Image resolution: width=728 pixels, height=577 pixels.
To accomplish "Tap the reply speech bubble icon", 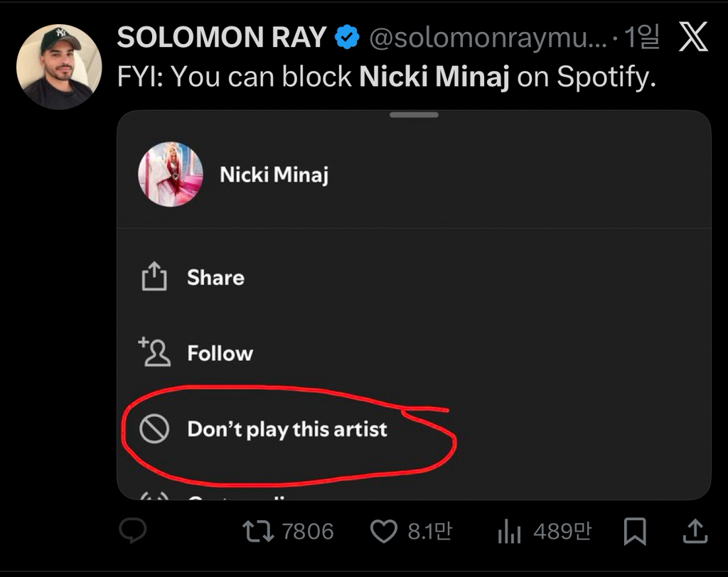I will (x=132, y=530).
